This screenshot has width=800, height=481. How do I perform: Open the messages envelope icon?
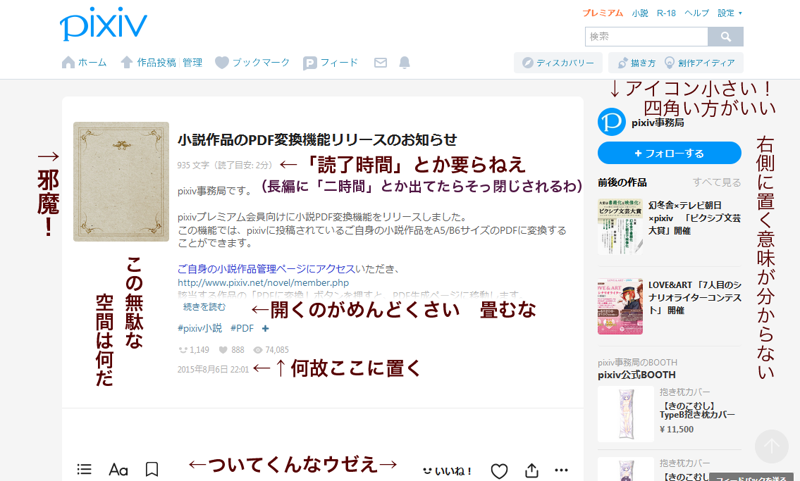click(380, 63)
